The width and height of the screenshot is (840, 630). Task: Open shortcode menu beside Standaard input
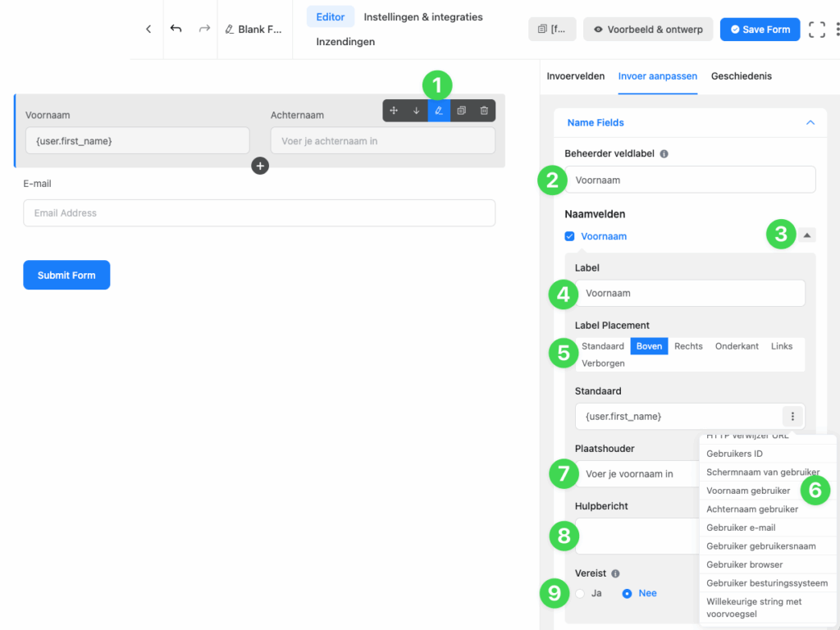click(793, 416)
